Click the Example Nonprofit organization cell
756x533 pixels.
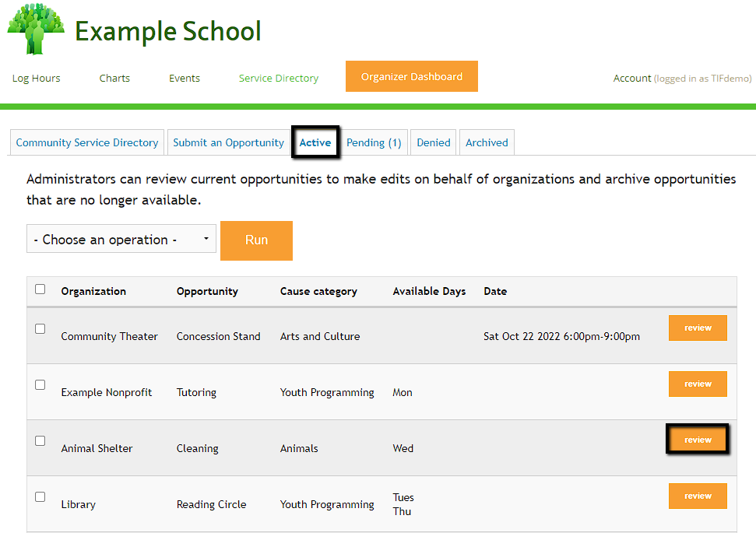pos(107,392)
